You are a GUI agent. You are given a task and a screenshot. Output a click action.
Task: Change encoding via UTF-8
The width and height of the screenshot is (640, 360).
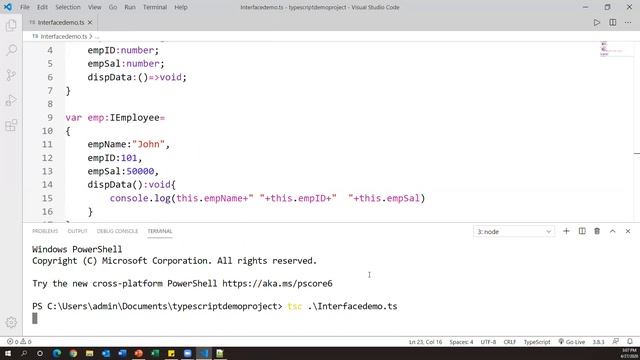[488, 342]
